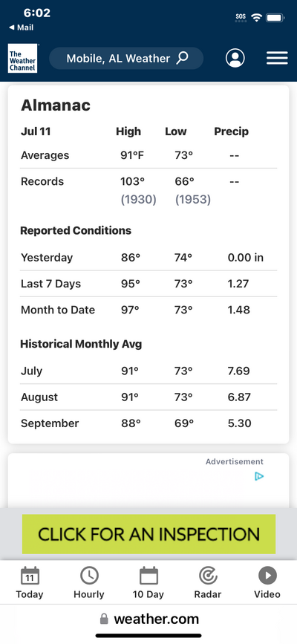Viewport: 297px width, 644px height.
Task: Select the July monthly average row
Action: [x=148, y=371]
